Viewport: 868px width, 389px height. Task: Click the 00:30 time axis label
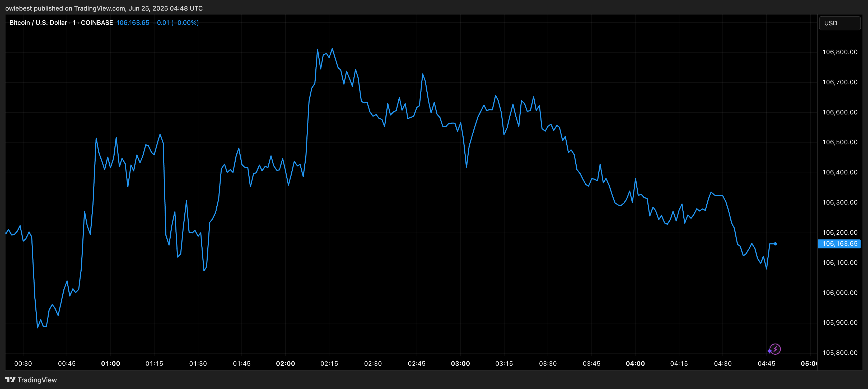23,363
